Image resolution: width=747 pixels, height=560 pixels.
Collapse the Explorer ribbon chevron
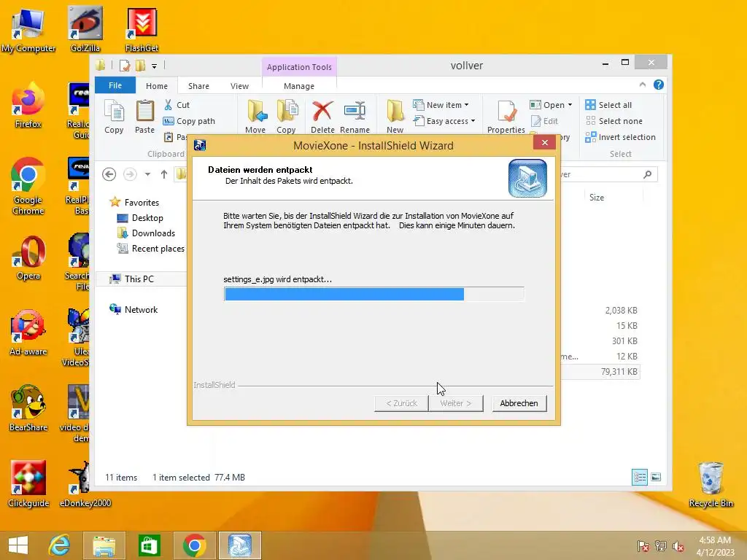(x=643, y=85)
